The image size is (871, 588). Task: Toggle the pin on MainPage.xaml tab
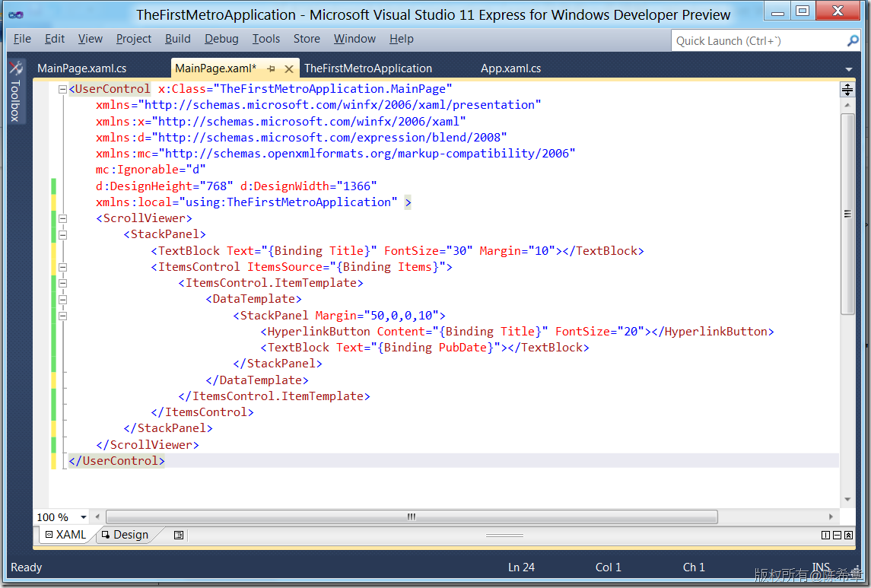(x=271, y=69)
